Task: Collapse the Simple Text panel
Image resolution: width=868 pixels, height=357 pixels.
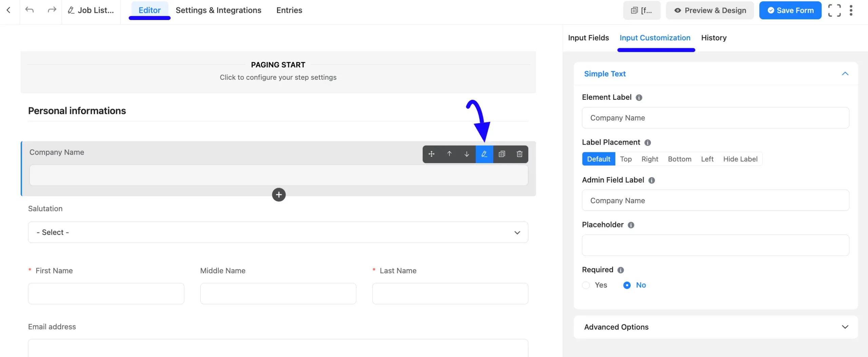Action: point(845,74)
